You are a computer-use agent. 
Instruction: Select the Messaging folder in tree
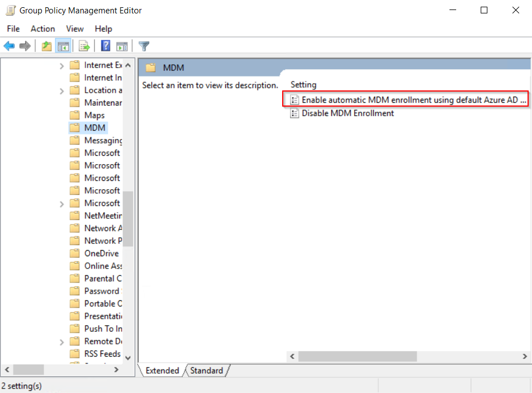(x=96, y=140)
